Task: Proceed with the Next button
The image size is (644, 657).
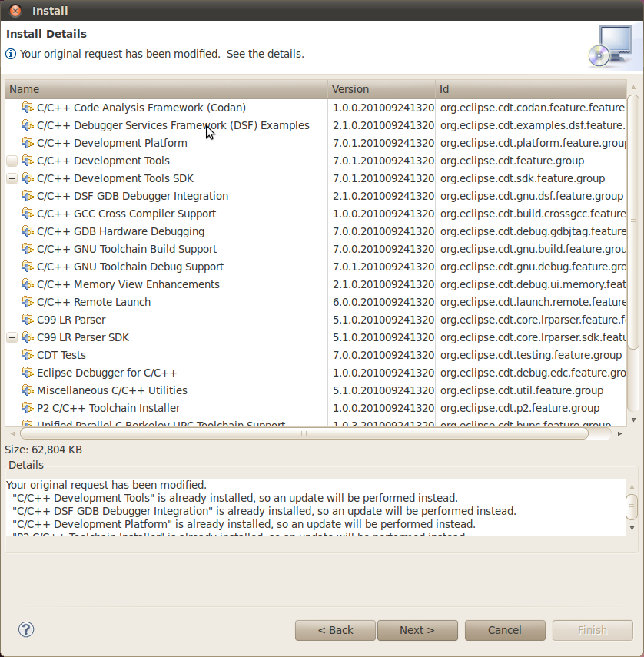Action: coord(417,630)
